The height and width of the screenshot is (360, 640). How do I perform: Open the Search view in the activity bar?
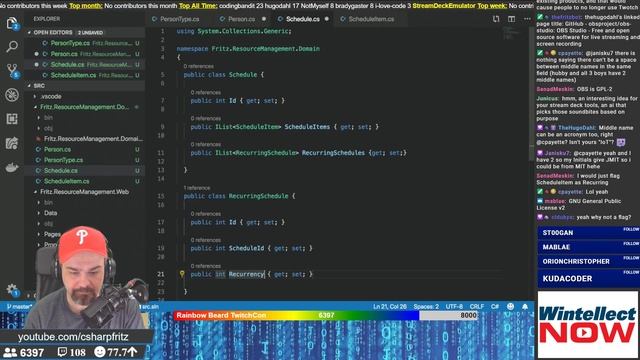[x=12, y=47]
